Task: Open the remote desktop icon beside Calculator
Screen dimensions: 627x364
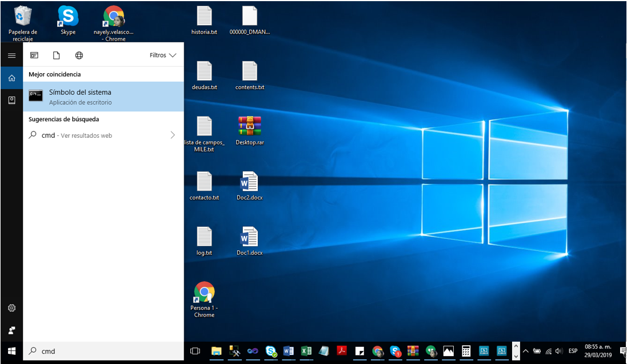Action: tap(484, 351)
